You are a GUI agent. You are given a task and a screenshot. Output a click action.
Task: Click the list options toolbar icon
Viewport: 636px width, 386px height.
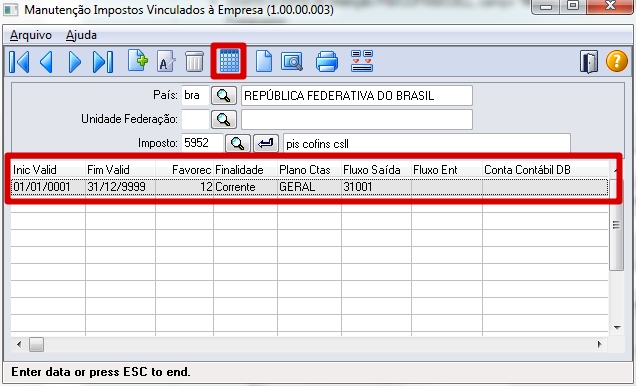coord(362,61)
